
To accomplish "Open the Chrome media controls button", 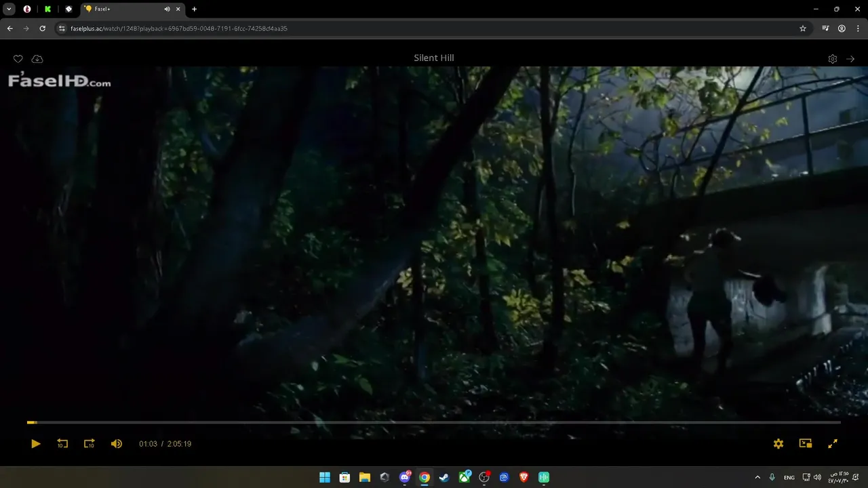I will 825,28.
